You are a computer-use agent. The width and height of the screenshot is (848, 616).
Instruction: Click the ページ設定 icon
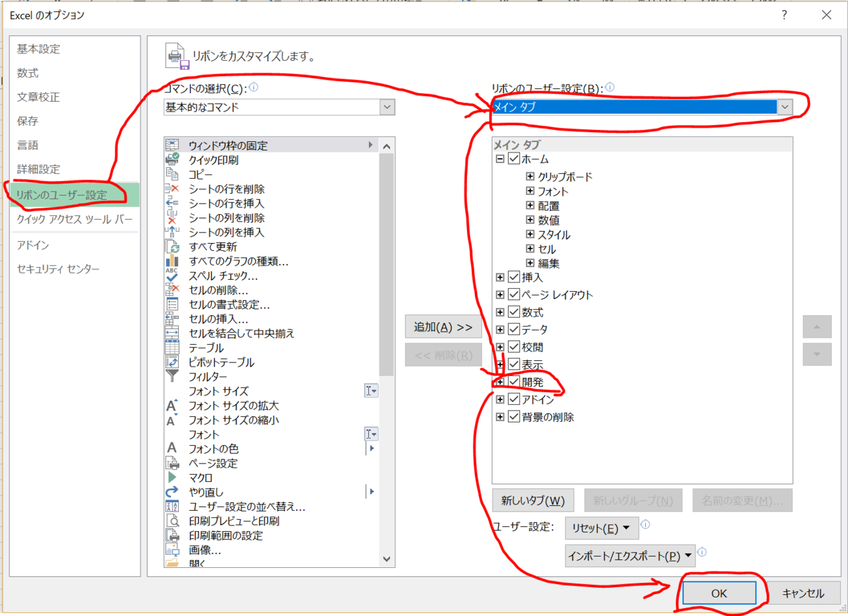[172, 463]
